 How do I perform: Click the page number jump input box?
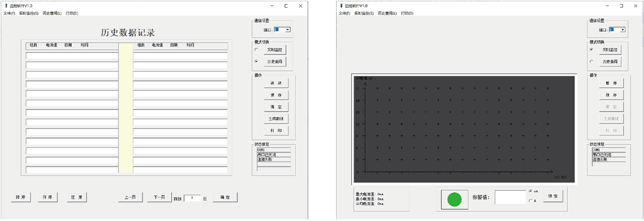[x=192, y=198]
